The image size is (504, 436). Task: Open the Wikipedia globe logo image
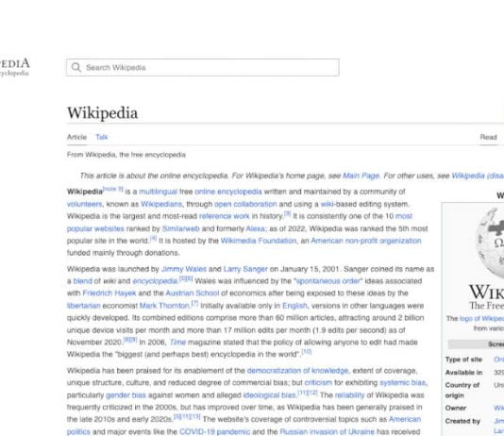491,243
